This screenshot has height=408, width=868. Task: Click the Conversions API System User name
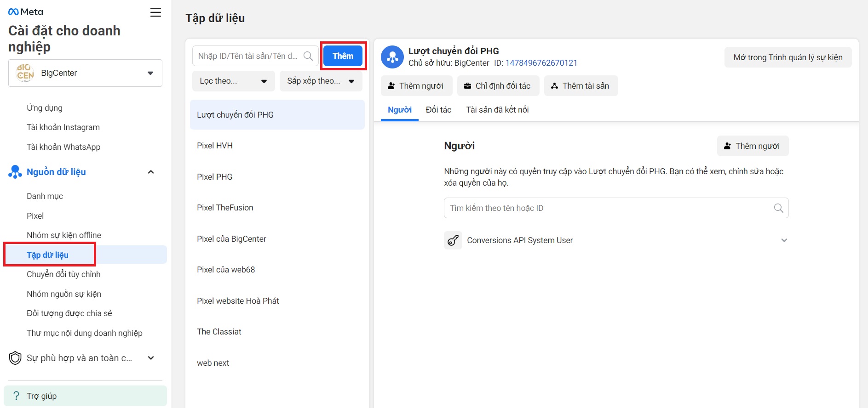520,240
